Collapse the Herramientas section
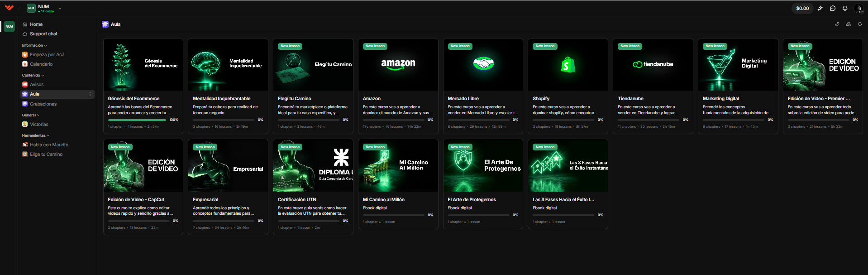This screenshot has height=275, width=868. 36,135
